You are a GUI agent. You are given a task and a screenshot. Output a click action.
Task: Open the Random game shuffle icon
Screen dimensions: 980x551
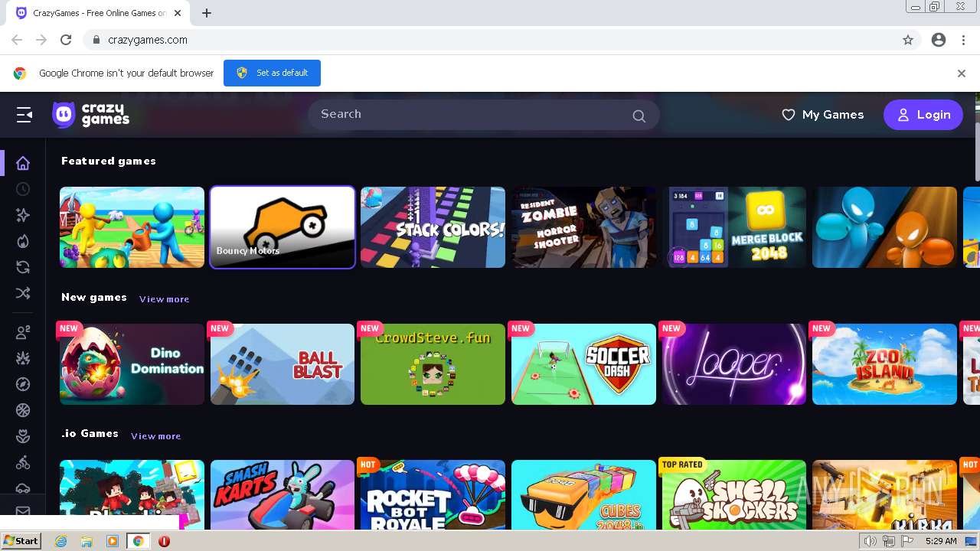(23, 293)
